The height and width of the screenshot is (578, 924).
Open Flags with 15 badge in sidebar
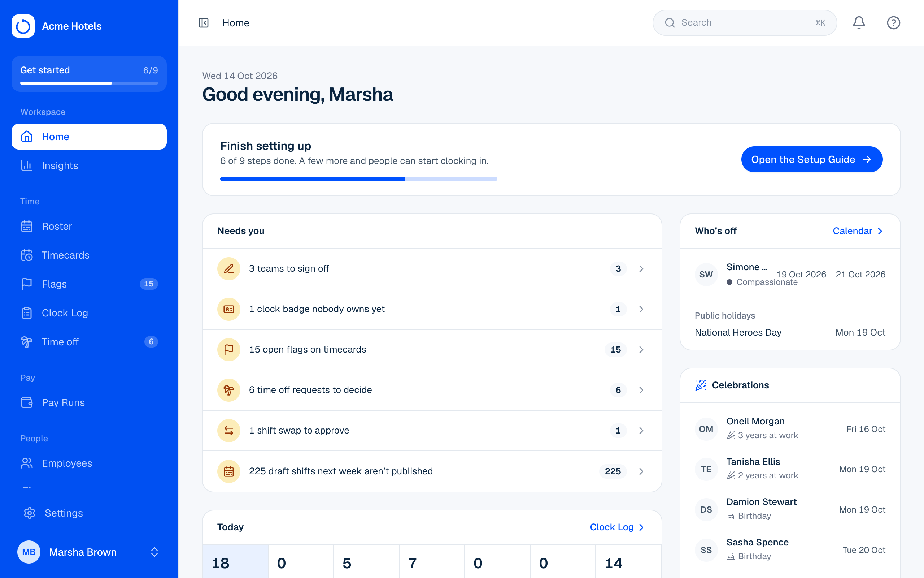click(x=89, y=284)
